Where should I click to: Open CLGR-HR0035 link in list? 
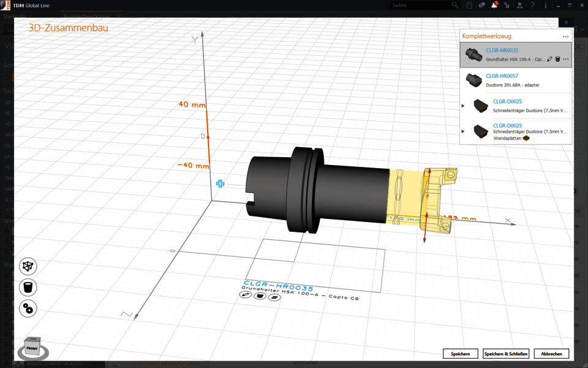point(502,50)
